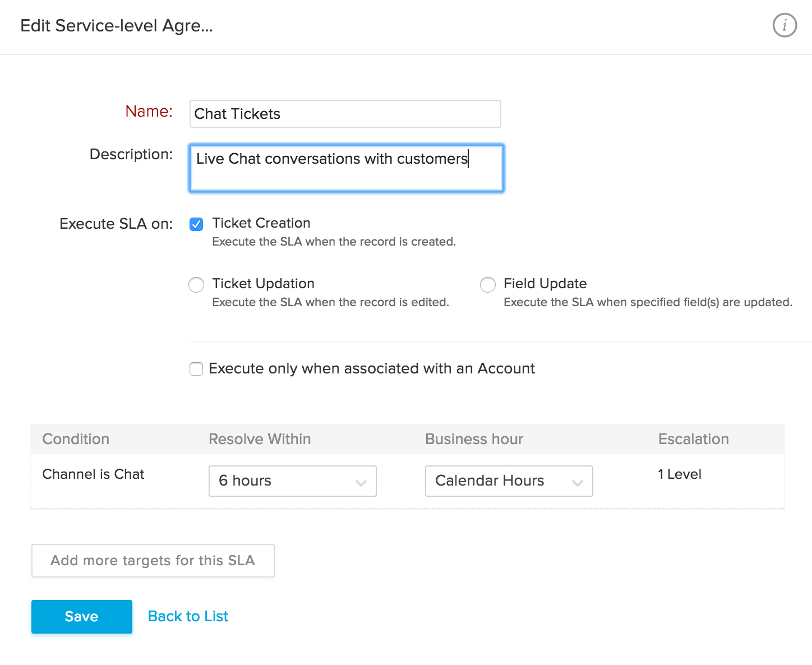Click the Resolve Within column header
The height and width of the screenshot is (665, 812).
260,439
